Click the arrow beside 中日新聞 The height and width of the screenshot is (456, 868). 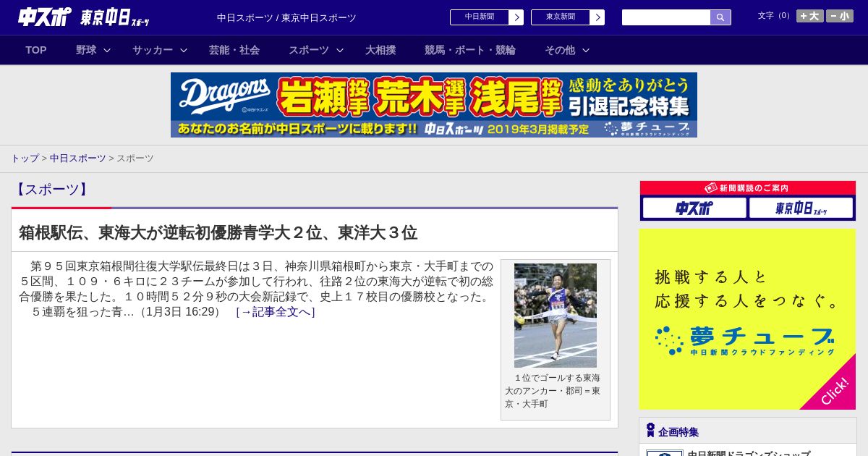516,17
